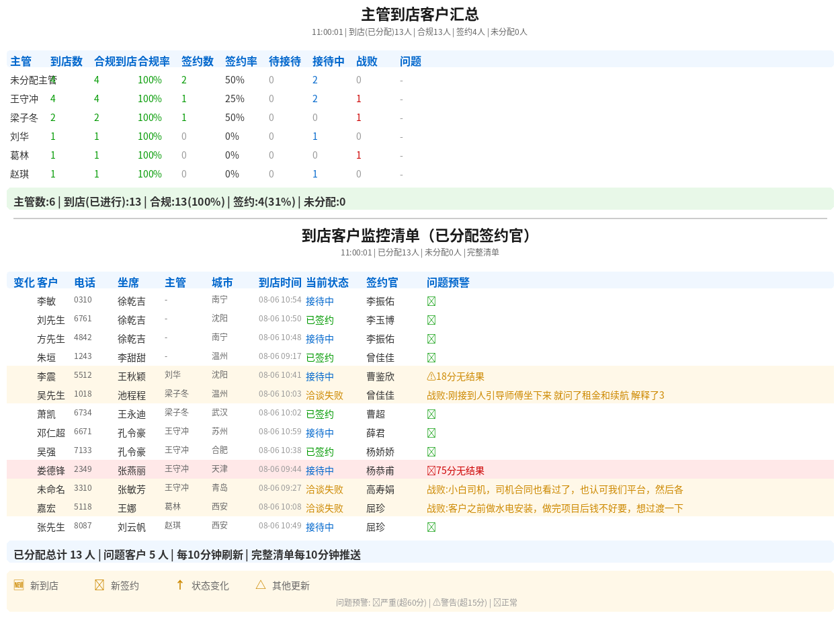
Task: Click the 合规率 column header
Action: [154, 61]
